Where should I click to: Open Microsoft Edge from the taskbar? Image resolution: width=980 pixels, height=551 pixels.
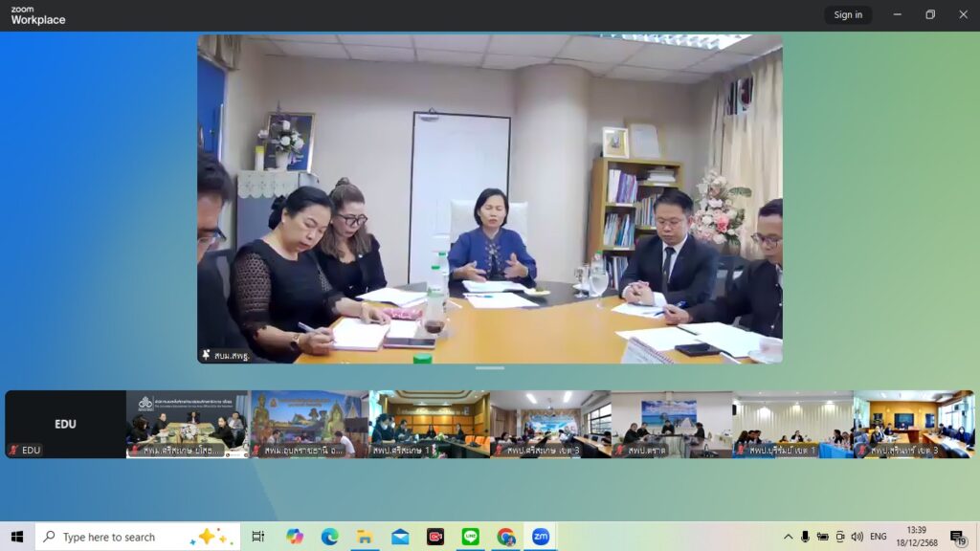click(330, 537)
